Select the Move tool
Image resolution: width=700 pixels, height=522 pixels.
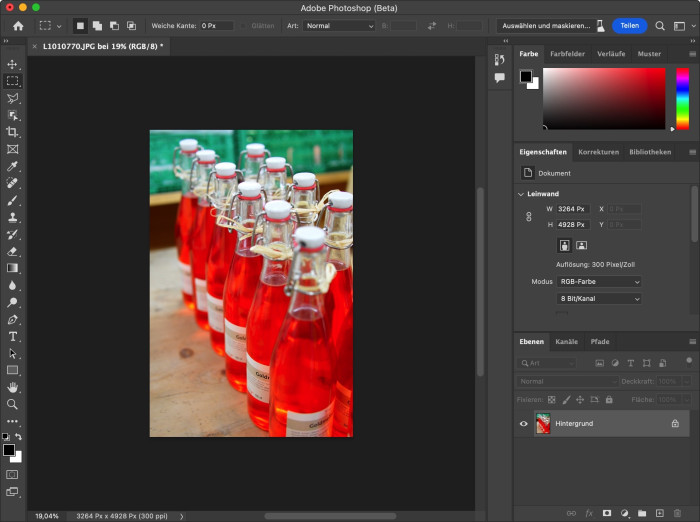pyautogui.click(x=13, y=64)
